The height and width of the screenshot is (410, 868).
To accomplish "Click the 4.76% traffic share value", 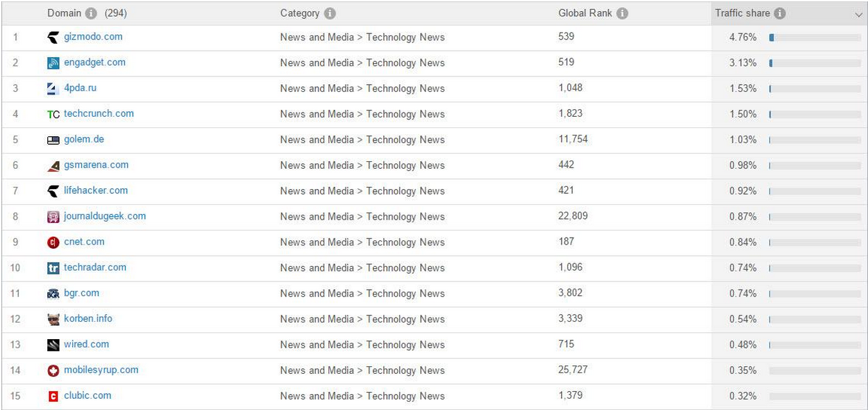I will pyautogui.click(x=742, y=37).
